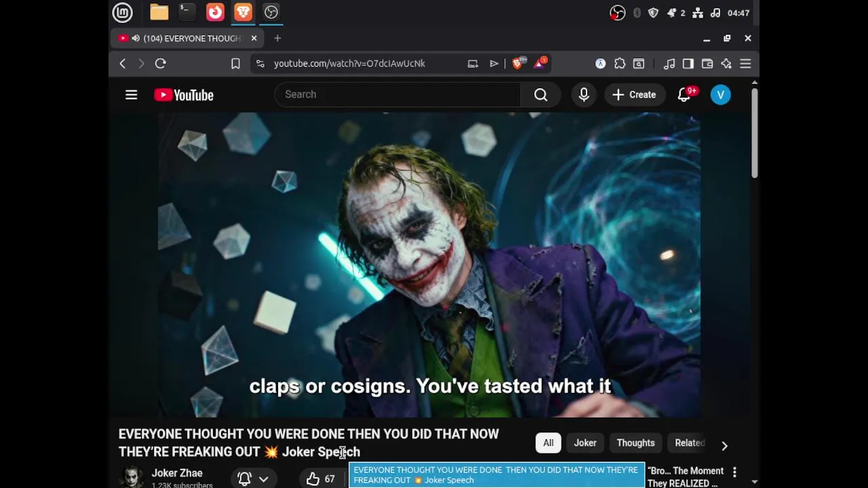
Task: Toggle the browser sidebar panel
Action: [x=688, y=64]
